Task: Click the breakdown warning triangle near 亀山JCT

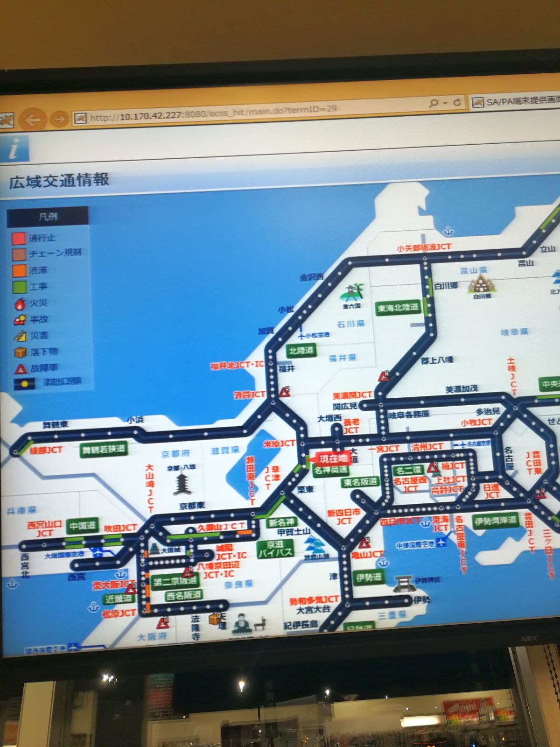Action: coord(364,543)
